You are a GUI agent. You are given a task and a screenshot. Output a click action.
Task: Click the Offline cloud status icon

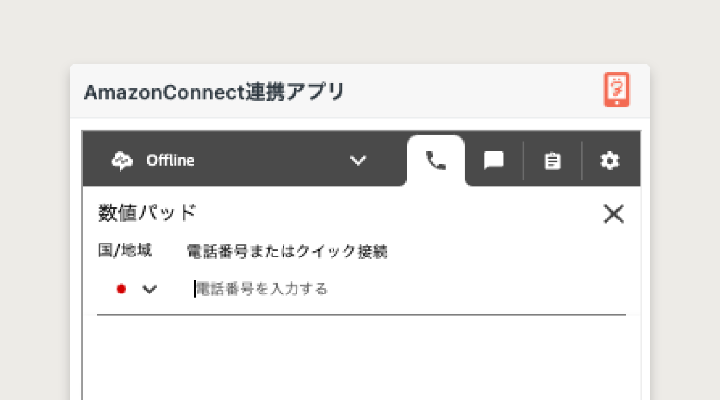122,160
